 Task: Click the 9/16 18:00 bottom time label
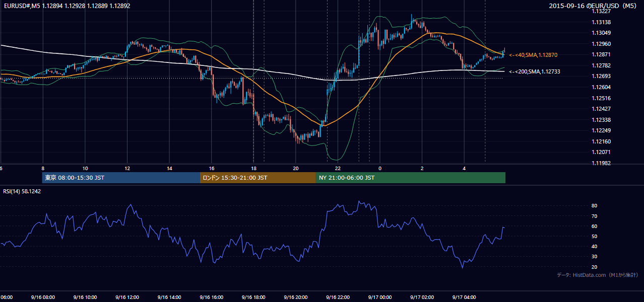253,297
